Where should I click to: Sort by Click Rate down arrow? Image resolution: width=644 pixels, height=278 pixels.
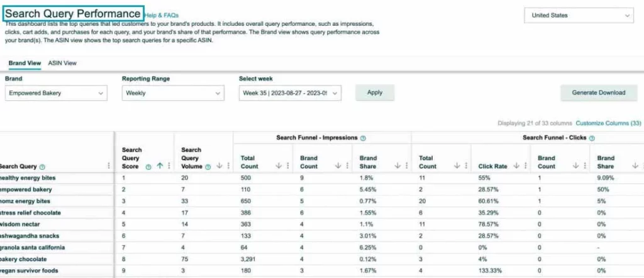pyautogui.click(x=514, y=166)
